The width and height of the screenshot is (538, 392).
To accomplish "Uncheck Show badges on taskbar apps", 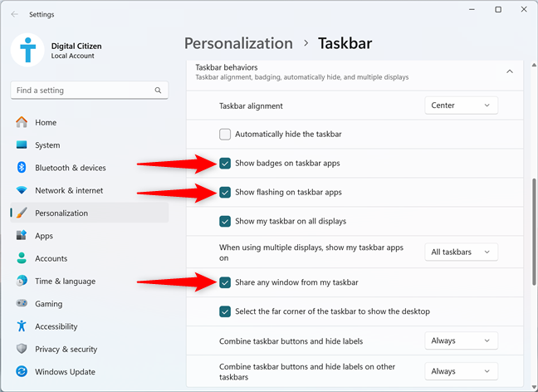I will point(225,164).
